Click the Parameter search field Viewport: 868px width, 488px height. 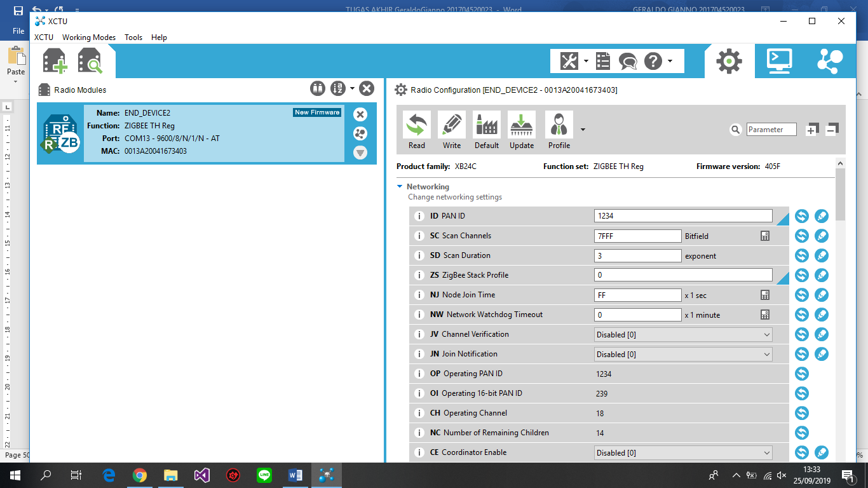click(x=771, y=130)
